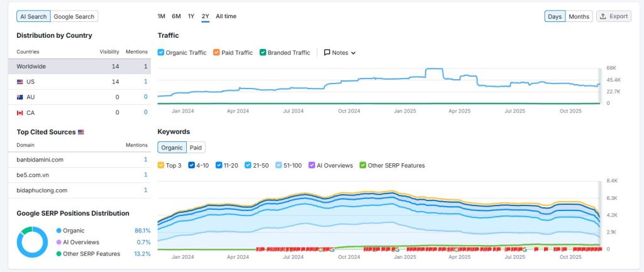Image resolution: width=644 pixels, height=272 pixels.
Task: Click the SERP positions donut chart
Action: (x=32, y=242)
